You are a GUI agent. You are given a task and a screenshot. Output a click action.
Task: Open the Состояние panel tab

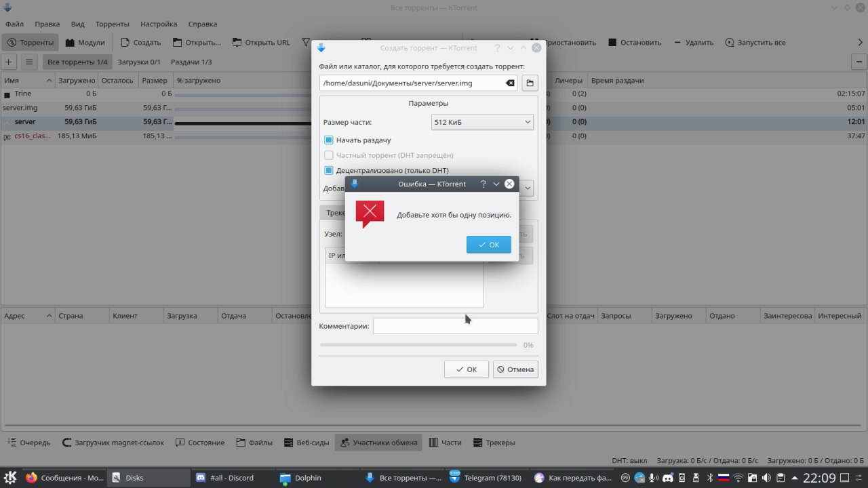point(199,443)
